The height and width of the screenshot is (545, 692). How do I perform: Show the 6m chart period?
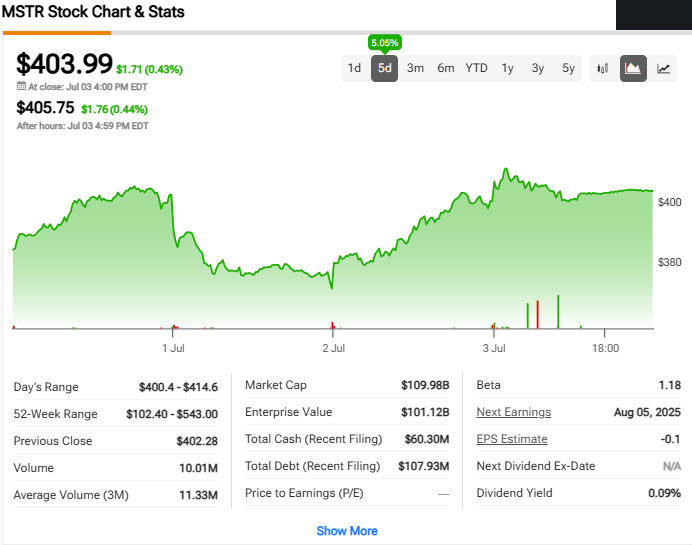(446, 68)
